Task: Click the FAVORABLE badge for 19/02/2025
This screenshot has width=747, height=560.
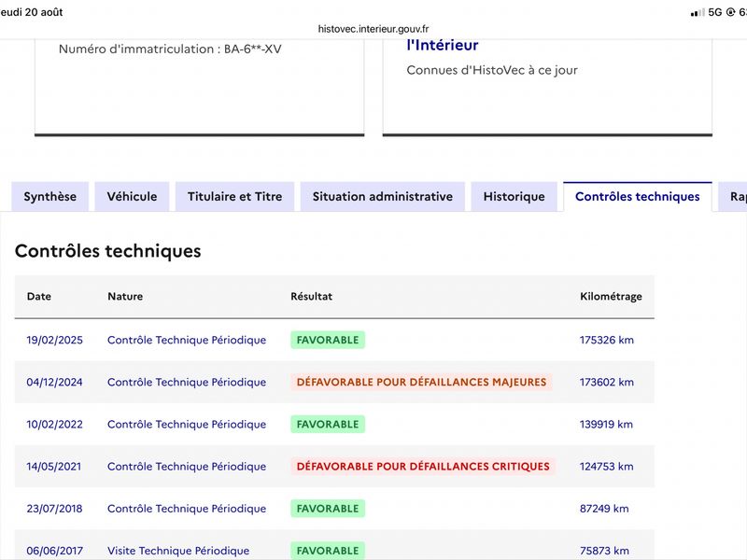Action: (x=328, y=340)
